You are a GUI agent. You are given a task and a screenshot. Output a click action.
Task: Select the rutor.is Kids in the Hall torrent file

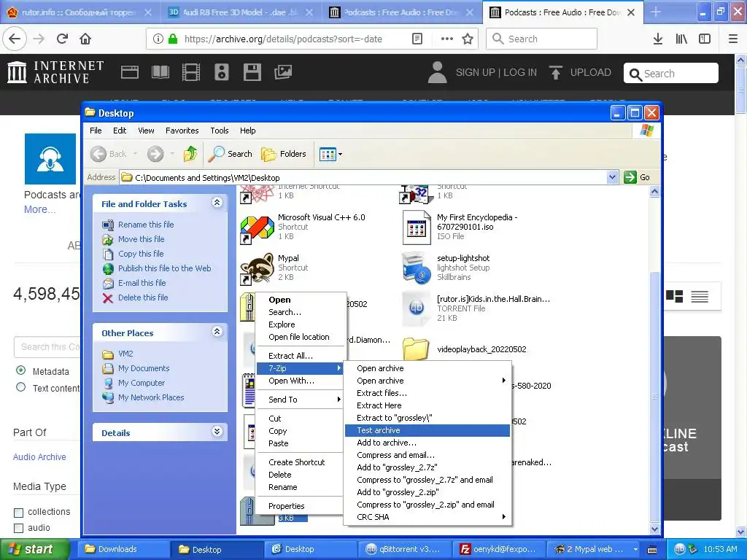(x=416, y=308)
